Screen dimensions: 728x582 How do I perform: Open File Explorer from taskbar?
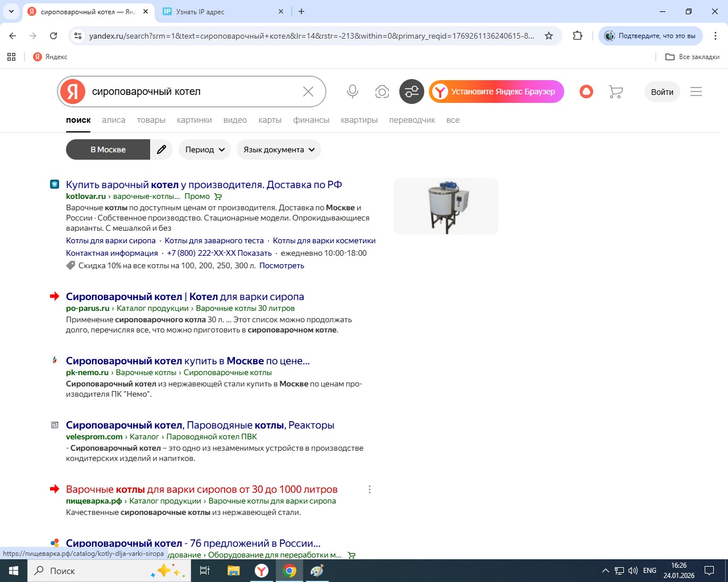[233, 571]
